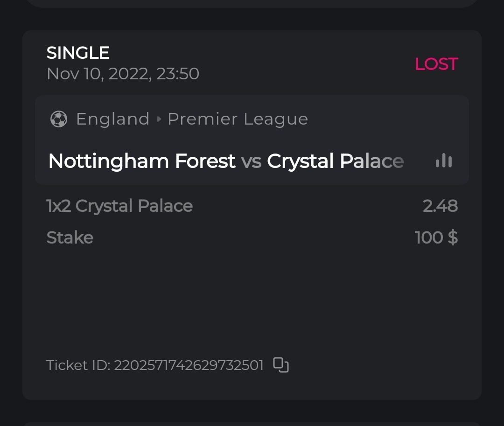The height and width of the screenshot is (426, 504).
Task: Select the Nottingham Forest team name
Action: (142, 161)
